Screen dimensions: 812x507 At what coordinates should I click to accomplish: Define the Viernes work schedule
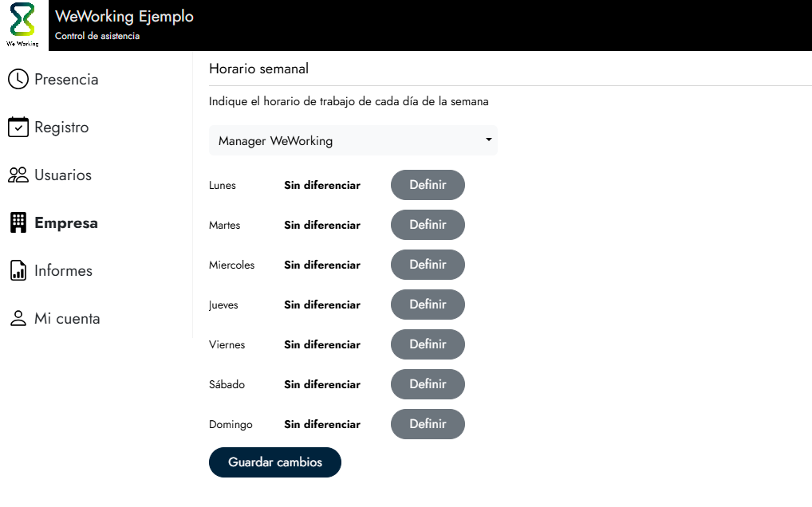(x=428, y=344)
